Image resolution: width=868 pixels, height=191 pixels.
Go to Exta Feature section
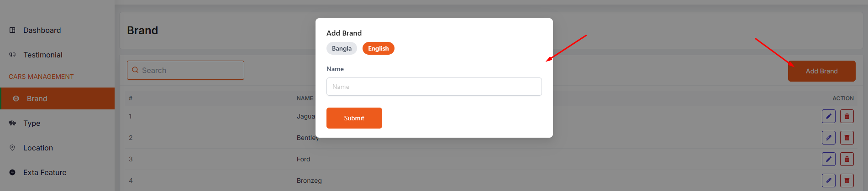click(x=45, y=172)
